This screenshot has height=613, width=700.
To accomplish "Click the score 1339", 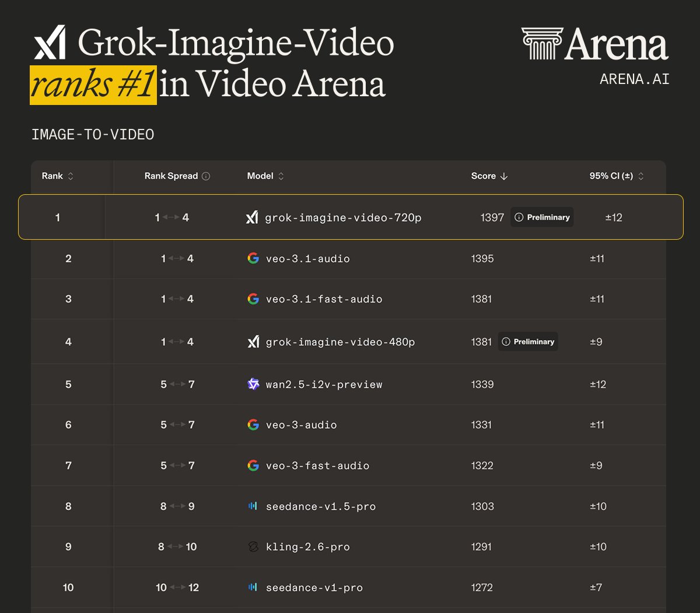I will point(482,384).
